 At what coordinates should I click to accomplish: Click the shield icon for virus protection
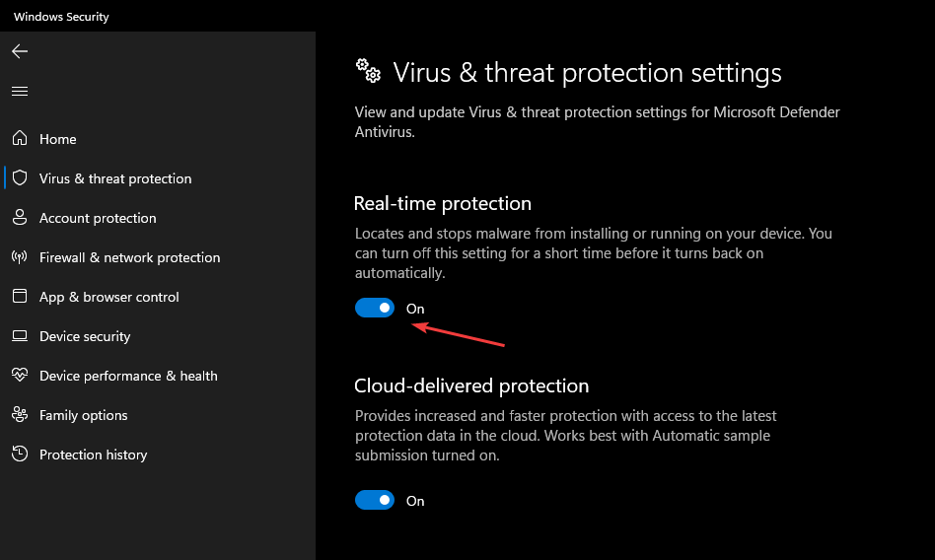[x=20, y=178]
